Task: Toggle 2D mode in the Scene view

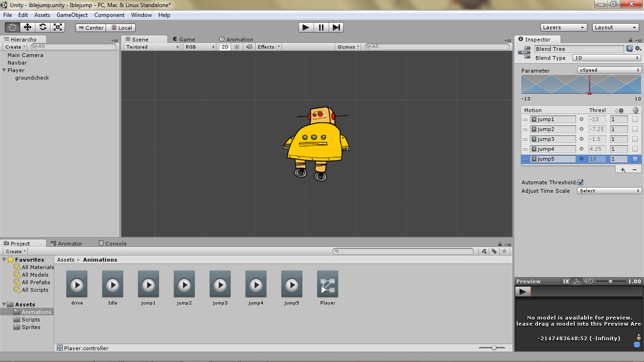Action: tap(224, 47)
